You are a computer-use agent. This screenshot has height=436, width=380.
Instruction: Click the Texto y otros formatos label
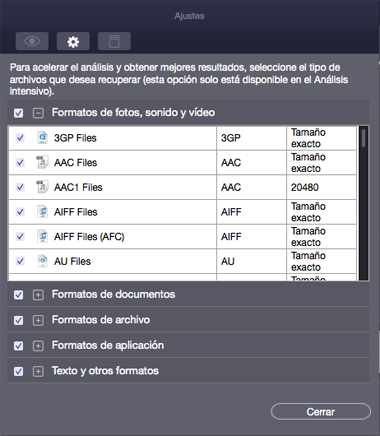(x=105, y=371)
